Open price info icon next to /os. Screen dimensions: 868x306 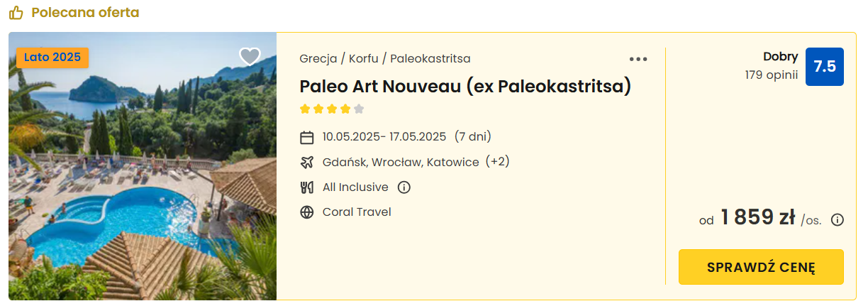coord(837,219)
